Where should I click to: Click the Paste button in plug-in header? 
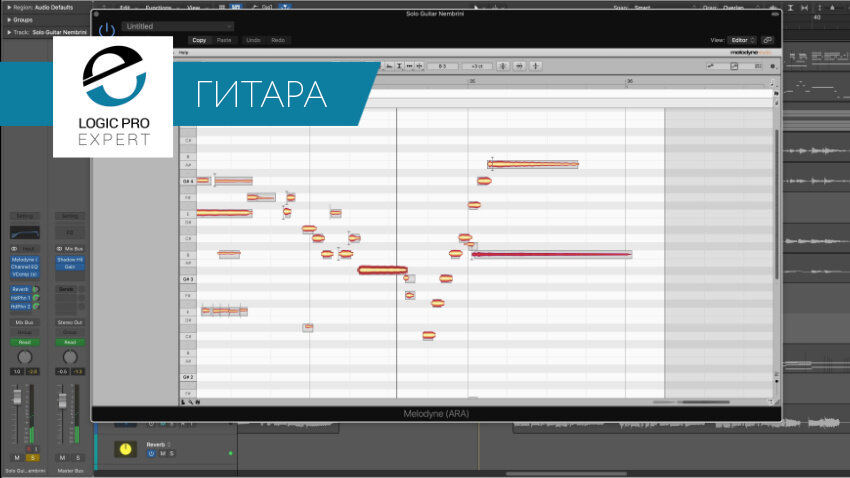(224, 40)
